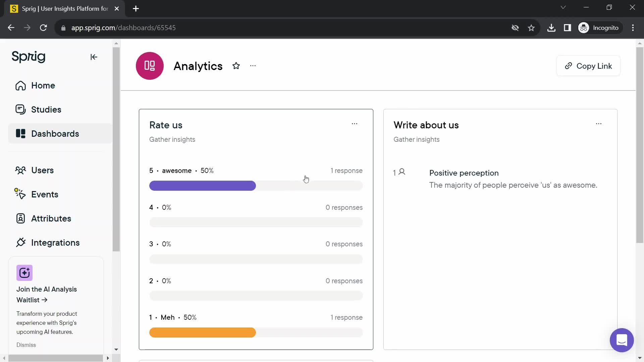Navigate to the Home menu item

(x=43, y=85)
